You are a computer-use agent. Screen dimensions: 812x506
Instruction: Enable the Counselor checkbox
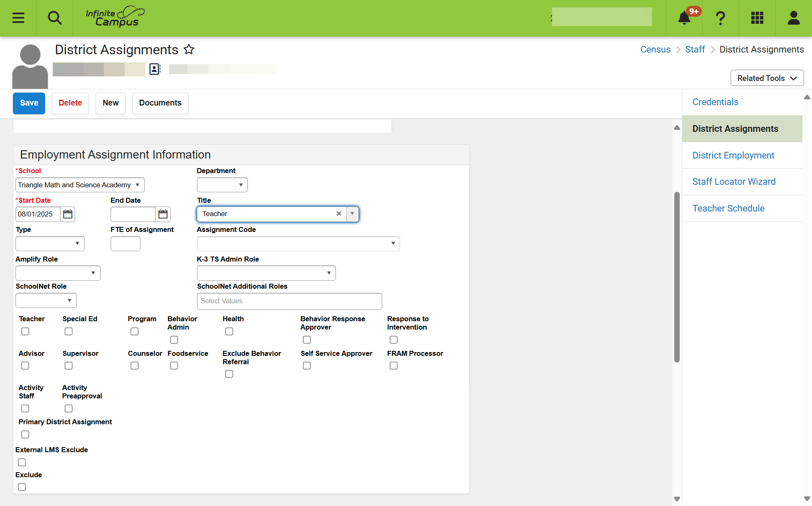tap(134, 365)
